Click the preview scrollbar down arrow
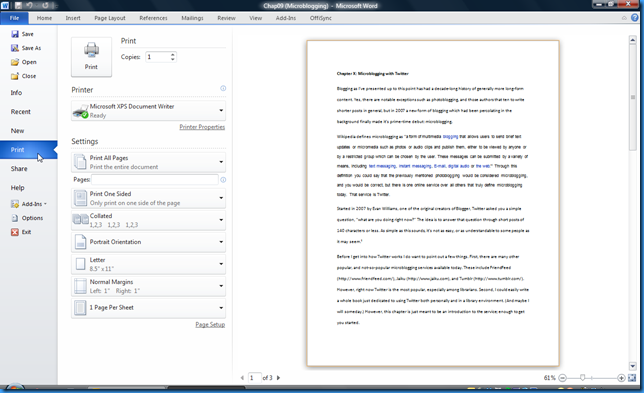 pyautogui.click(x=632, y=366)
